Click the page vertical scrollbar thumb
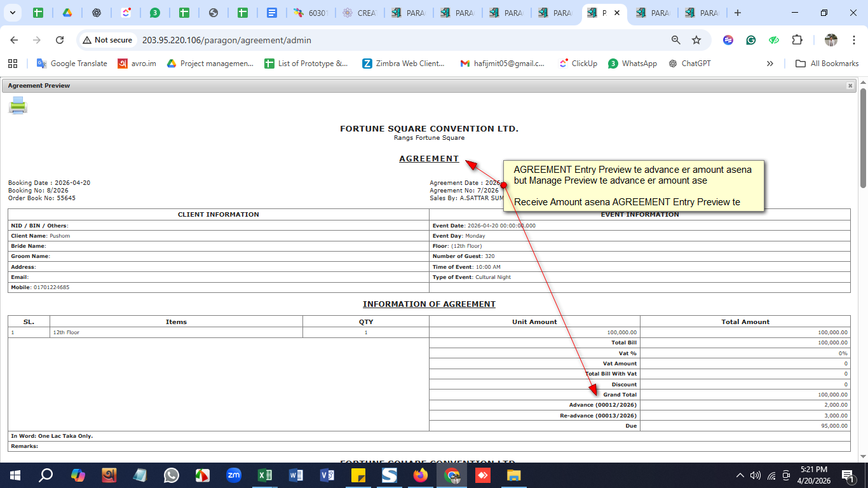Image resolution: width=868 pixels, height=488 pixels. 863,137
